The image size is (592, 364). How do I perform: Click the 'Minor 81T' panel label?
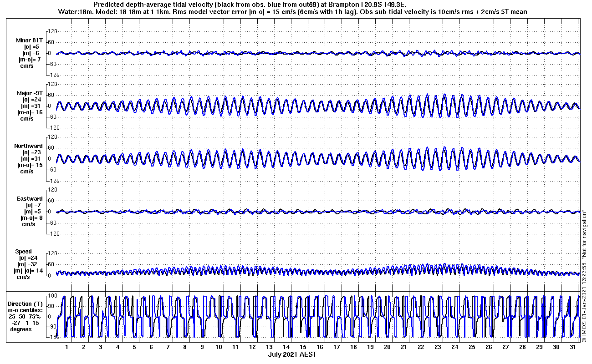[x=29, y=40]
